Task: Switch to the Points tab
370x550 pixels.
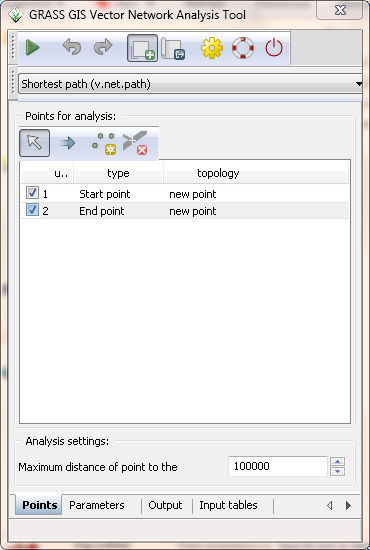Action: 39,505
